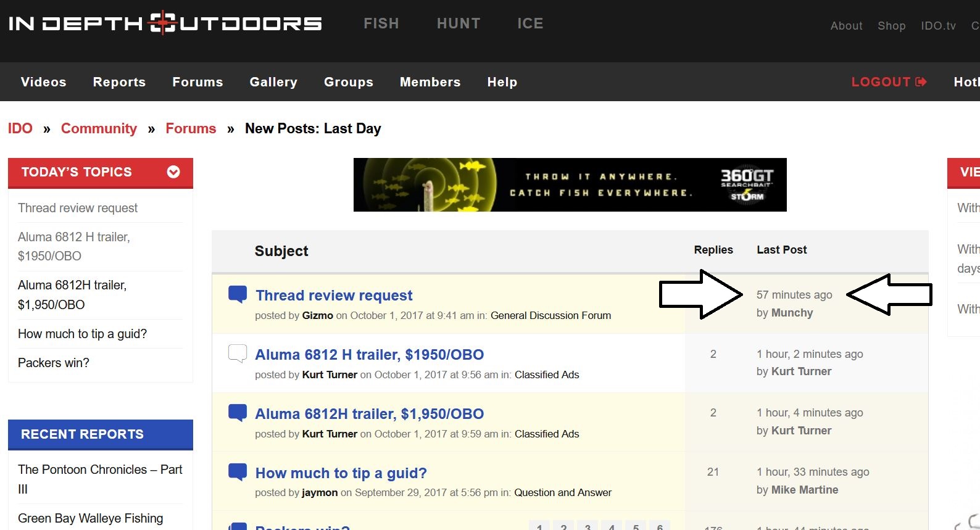The width and height of the screenshot is (980, 530).
Task: Click the Subject column header
Action: [x=281, y=251]
